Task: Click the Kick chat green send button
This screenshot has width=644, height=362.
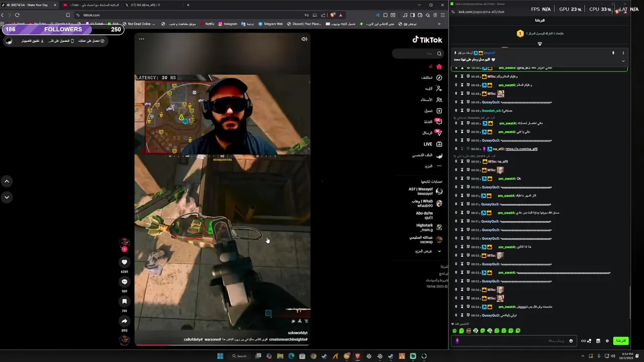Action: pyautogui.click(x=621, y=341)
